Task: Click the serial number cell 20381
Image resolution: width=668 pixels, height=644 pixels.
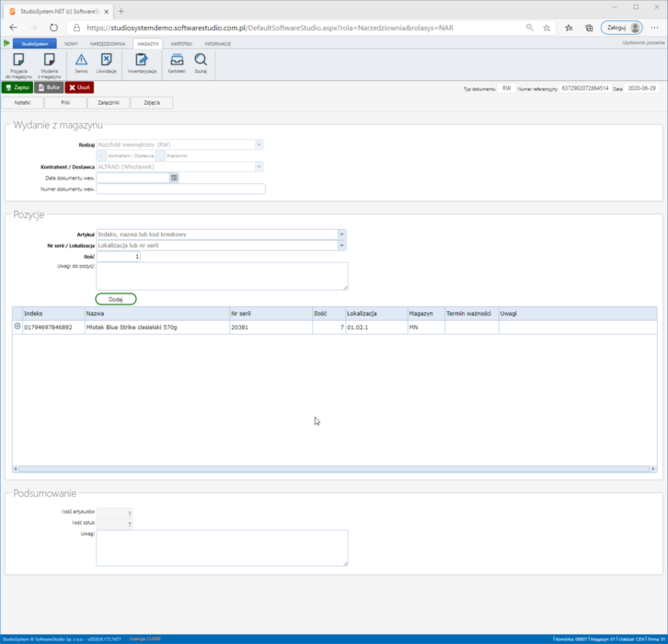Action: [271, 328]
